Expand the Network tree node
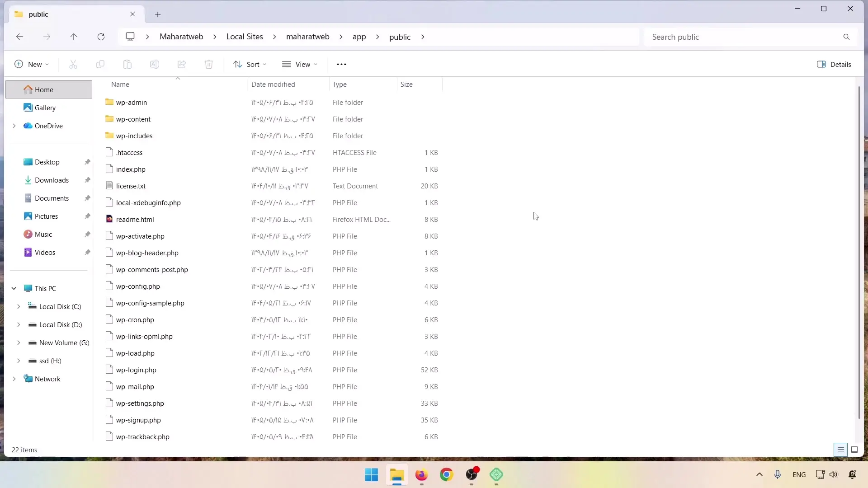The image size is (868, 488). 14,379
